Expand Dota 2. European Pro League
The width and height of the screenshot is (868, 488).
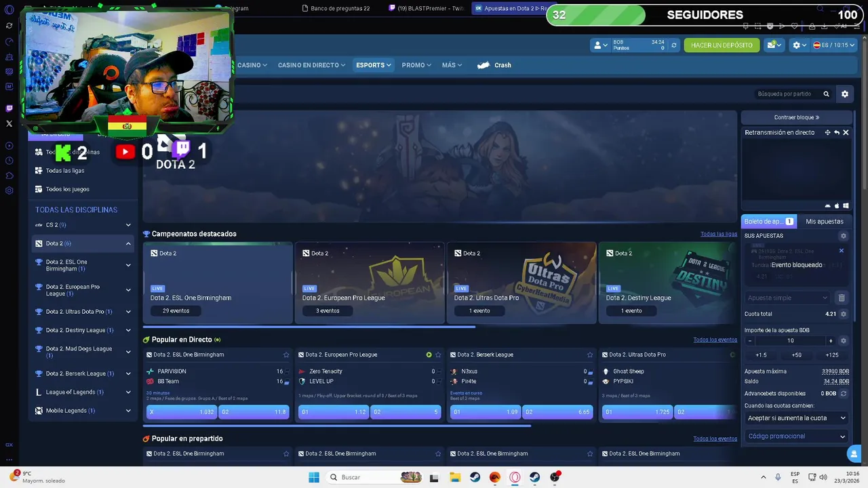[128, 290]
